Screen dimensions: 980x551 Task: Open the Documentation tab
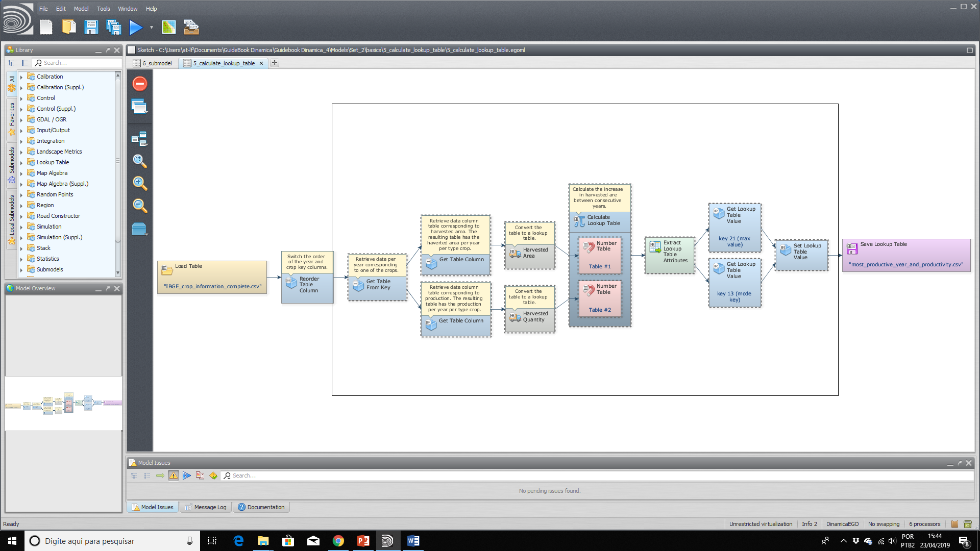pyautogui.click(x=261, y=507)
